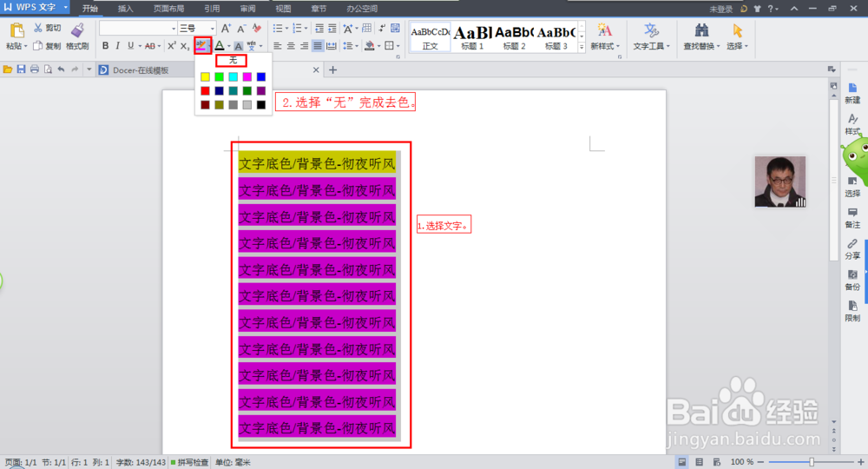Choose 无 to remove highlight color
The width and height of the screenshot is (868, 469).
point(232,60)
